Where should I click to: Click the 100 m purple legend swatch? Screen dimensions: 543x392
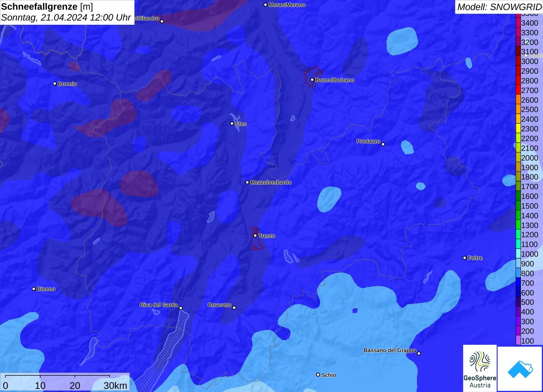pyautogui.click(x=518, y=340)
